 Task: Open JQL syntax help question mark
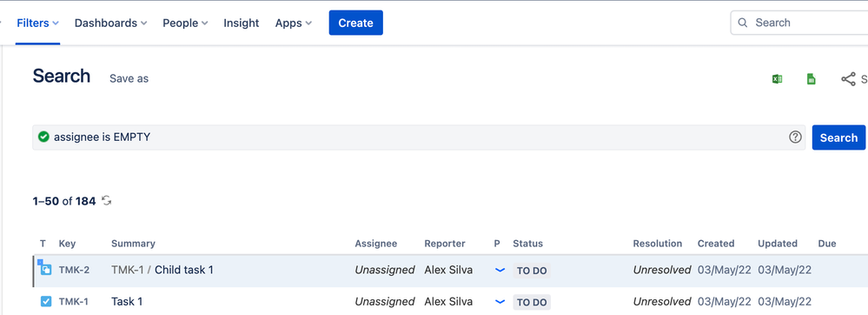(795, 137)
